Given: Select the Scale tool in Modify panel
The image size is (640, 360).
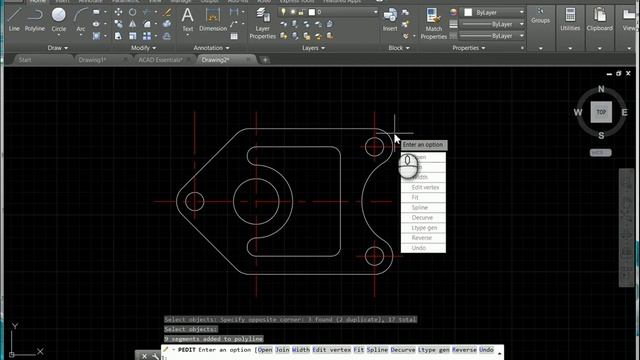Looking at the screenshot, I should tap(133, 36).
